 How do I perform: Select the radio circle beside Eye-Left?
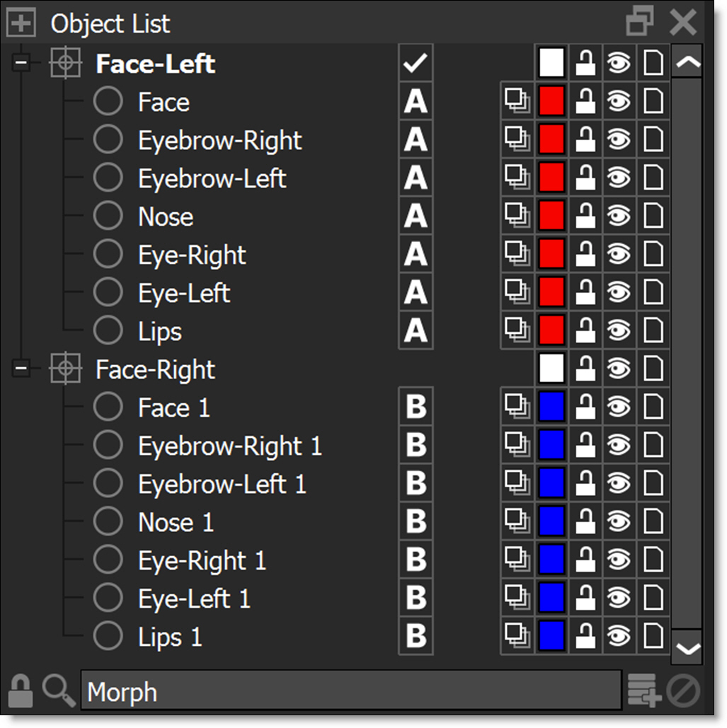(108, 293)
